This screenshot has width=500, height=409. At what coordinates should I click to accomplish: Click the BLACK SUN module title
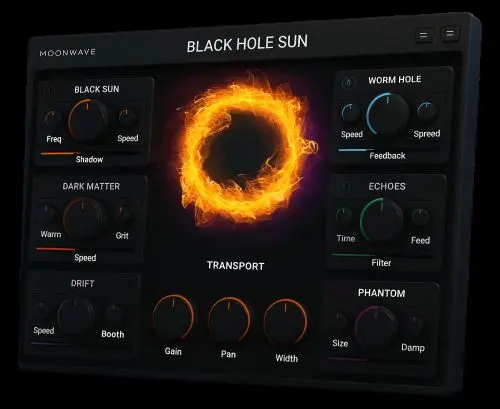pos(97,89)
